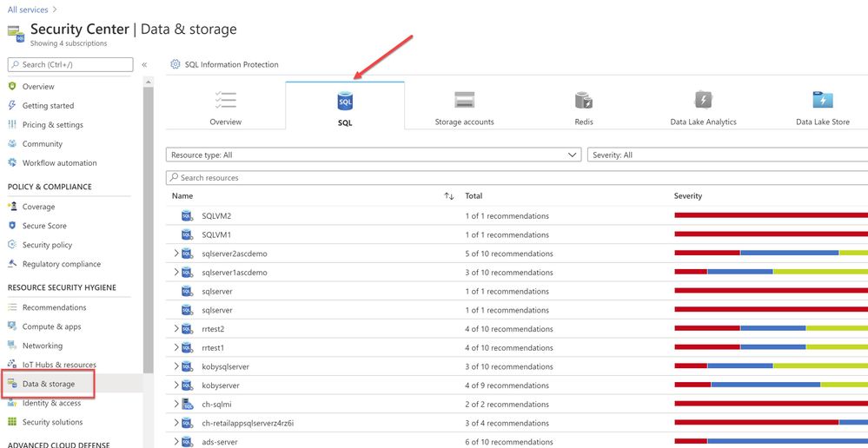The height and width of the screenshot is (448, 868).
Task: Click the Identity & access icon
Action: click(12, 403)
